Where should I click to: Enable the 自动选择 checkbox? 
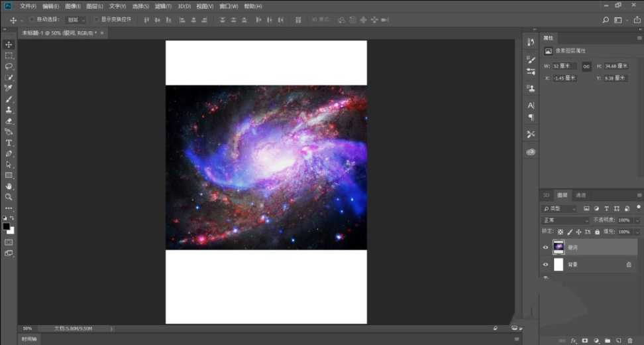pos(32,20)
